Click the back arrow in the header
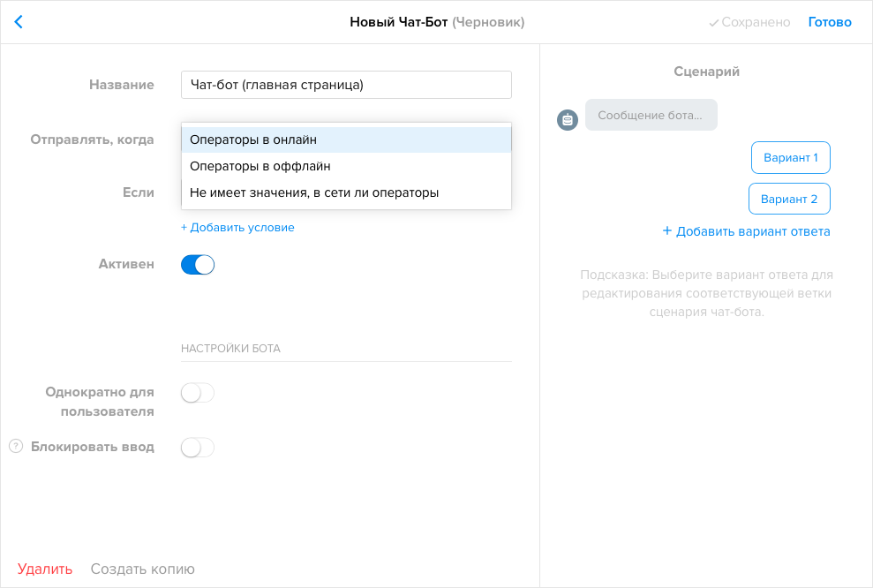873x588 pixels. click(19, 21)
